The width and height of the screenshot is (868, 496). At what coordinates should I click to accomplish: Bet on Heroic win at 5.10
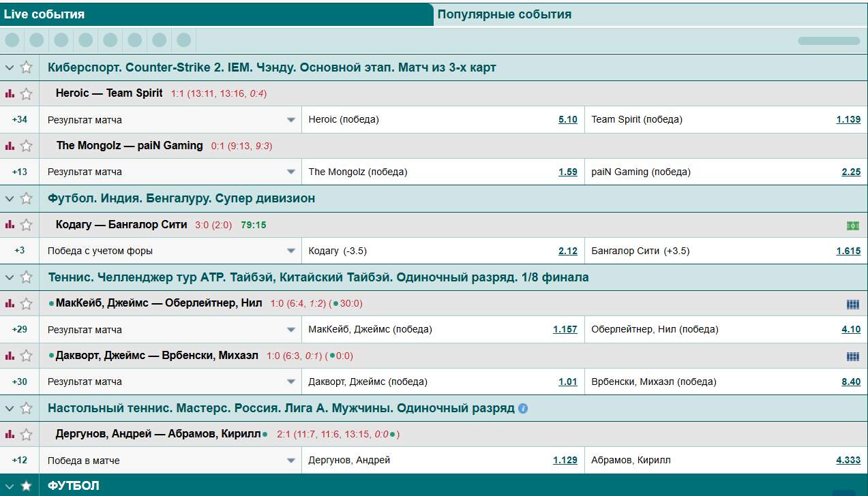click(567, 120)
